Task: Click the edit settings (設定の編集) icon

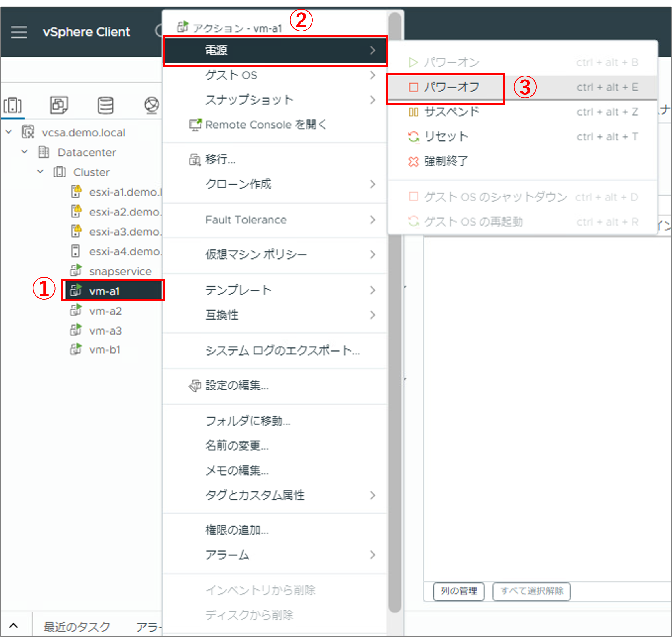Action: 195,386
